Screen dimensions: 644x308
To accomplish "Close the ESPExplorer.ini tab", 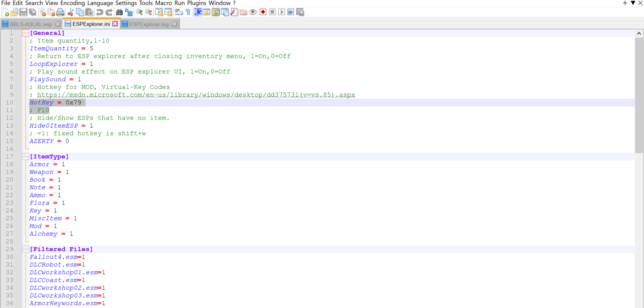I will pos(115,24).
